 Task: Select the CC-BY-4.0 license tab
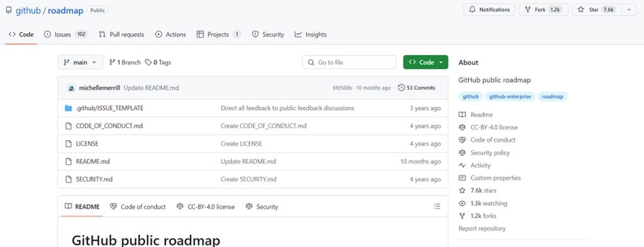tap(206, 207)
